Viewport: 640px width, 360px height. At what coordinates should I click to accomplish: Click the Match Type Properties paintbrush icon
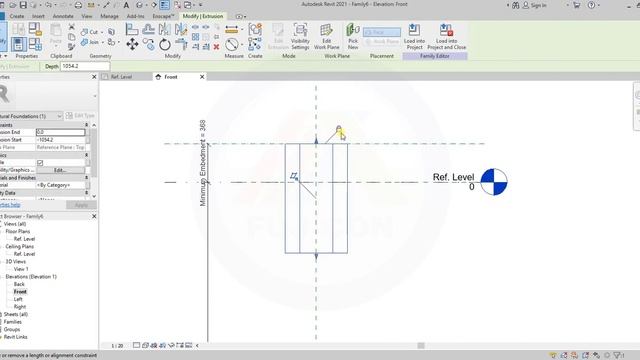(x=71, y=47)
